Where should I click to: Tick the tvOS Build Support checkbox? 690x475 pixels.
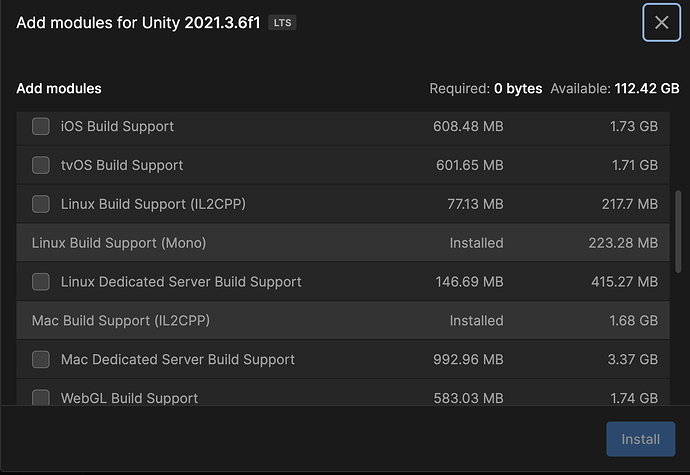pyautogui.click(x=41, y=165)
